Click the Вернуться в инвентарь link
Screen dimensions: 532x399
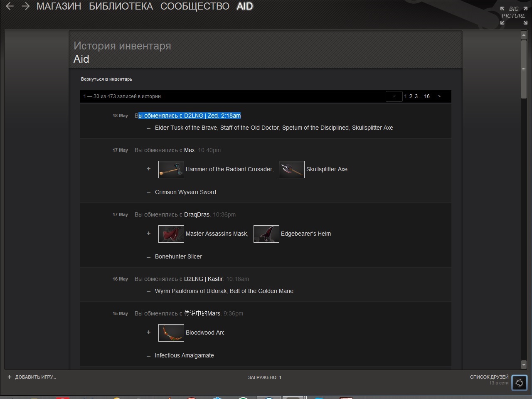pyautogui.click(x=106, y=79)
